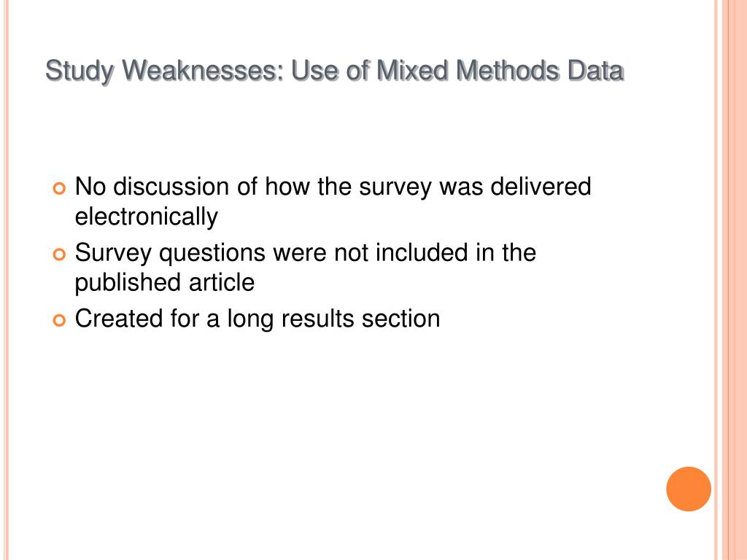This screenshot has height=560, width=747.
Task: Select the large orange circle
Action: (x=689, y=489)
